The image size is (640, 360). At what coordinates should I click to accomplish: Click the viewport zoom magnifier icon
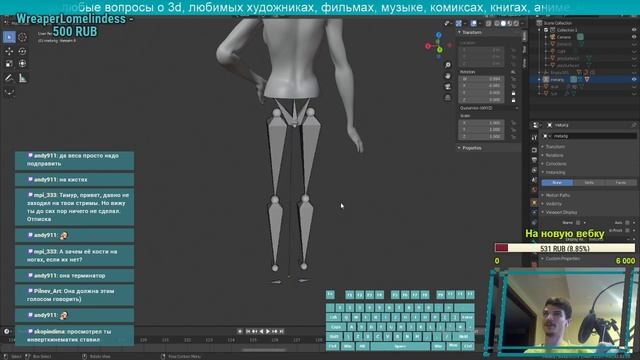(448, 65)
